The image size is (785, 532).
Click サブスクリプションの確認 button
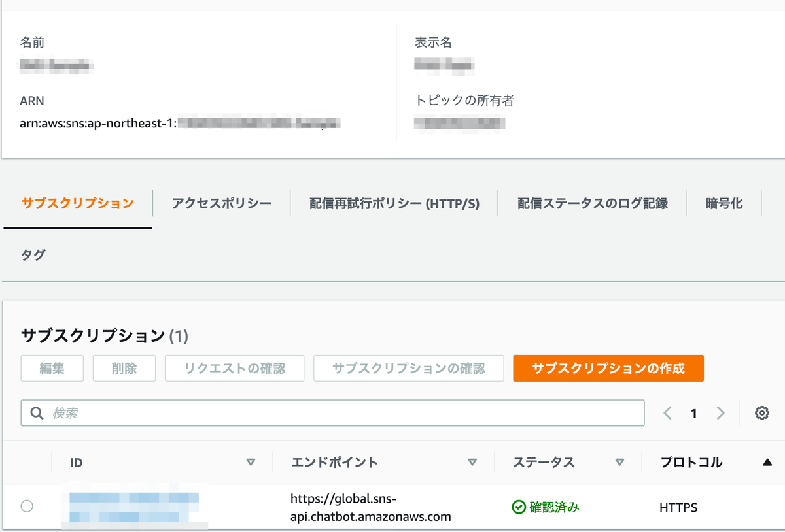(409, 369)
